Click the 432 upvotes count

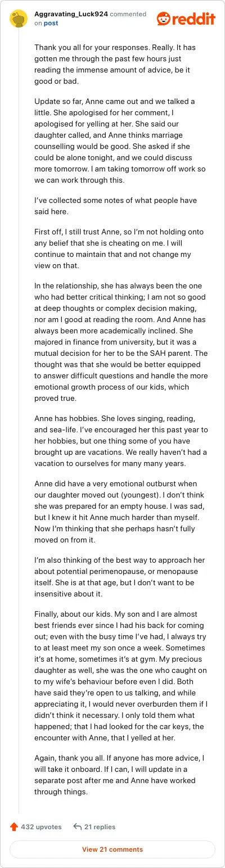(41, 827)
